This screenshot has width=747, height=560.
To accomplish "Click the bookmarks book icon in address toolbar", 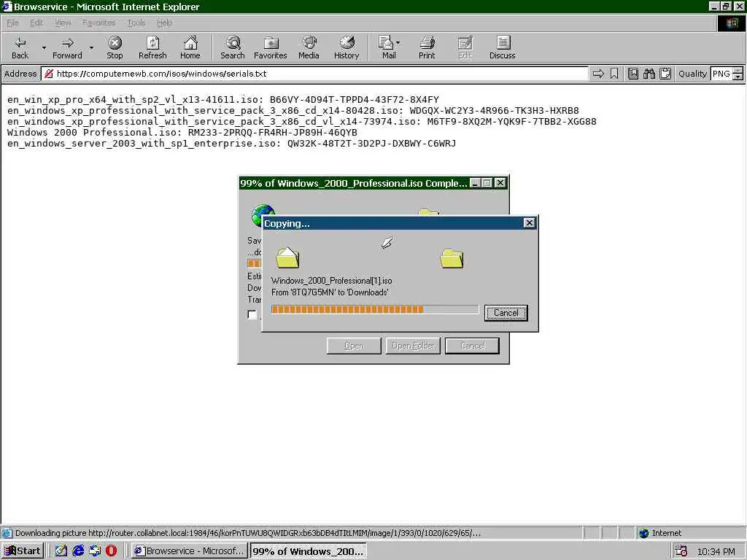I will [633, 74].
